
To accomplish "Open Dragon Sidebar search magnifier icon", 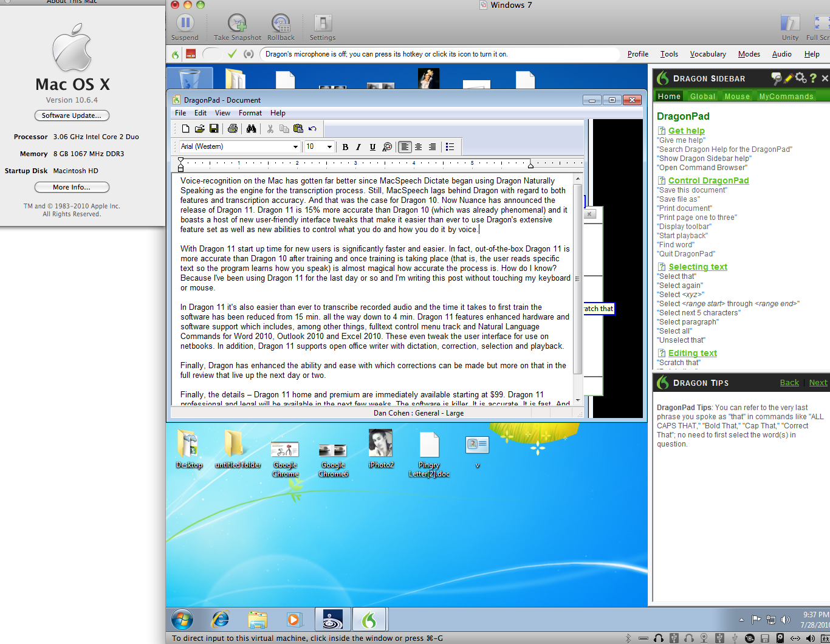I will tap(777, 78).
